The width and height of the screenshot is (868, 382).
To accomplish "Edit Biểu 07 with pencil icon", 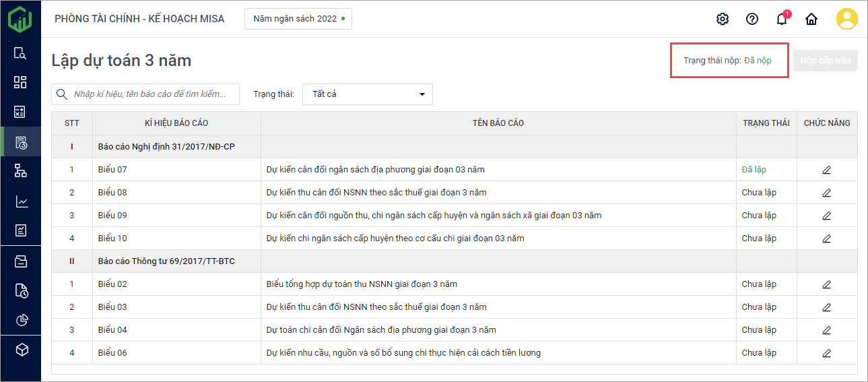I will tap(827, 170).
